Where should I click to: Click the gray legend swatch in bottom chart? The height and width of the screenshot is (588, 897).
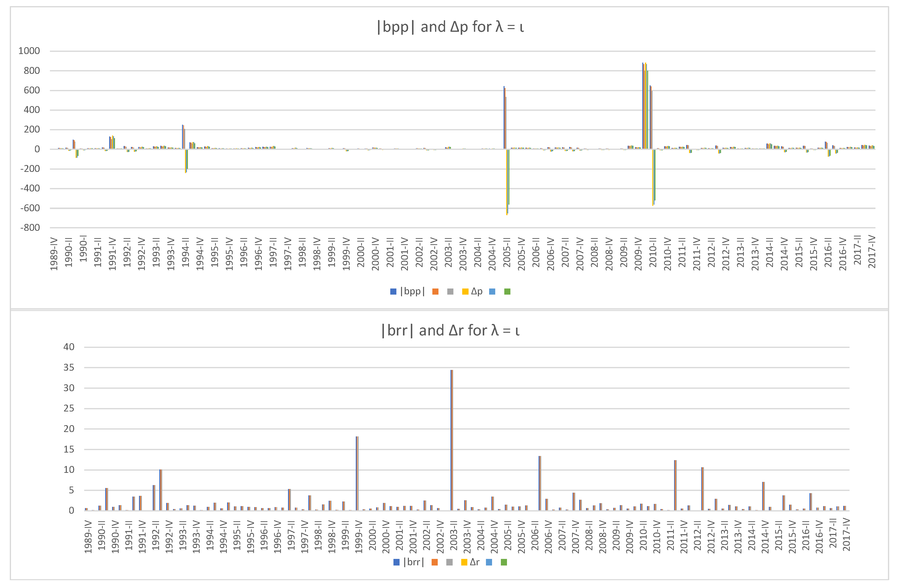(449, 562)
